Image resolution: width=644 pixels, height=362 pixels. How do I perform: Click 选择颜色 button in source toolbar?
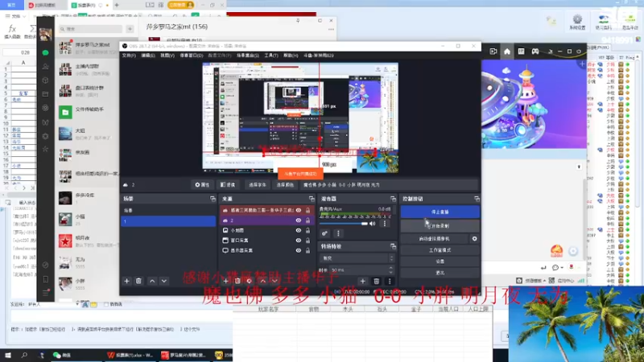coord(285,185)
